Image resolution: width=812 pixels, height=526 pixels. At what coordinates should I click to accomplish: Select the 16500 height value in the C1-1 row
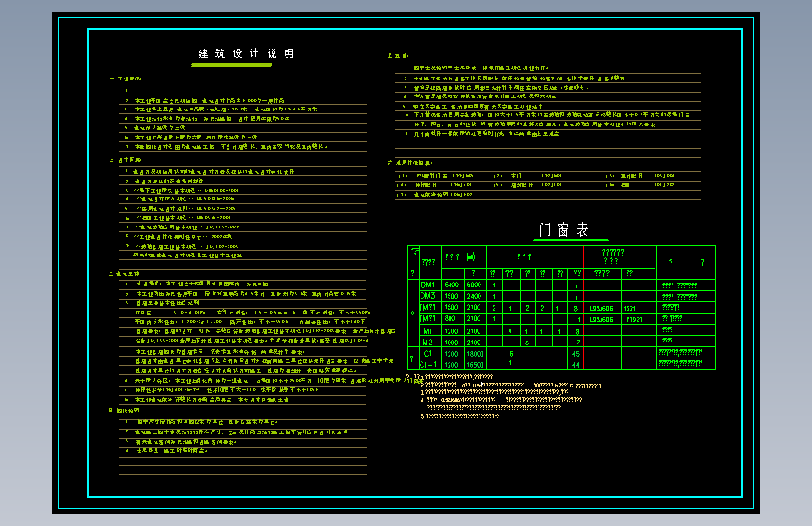[x=476, y=365]
